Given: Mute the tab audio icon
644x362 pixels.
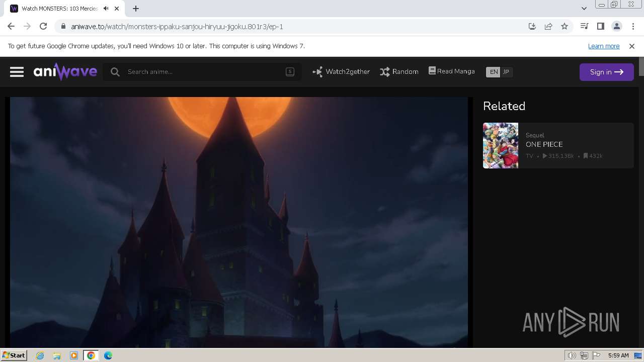Looking at the screenshot, I should pyautogui.click(x=106, y=9).
